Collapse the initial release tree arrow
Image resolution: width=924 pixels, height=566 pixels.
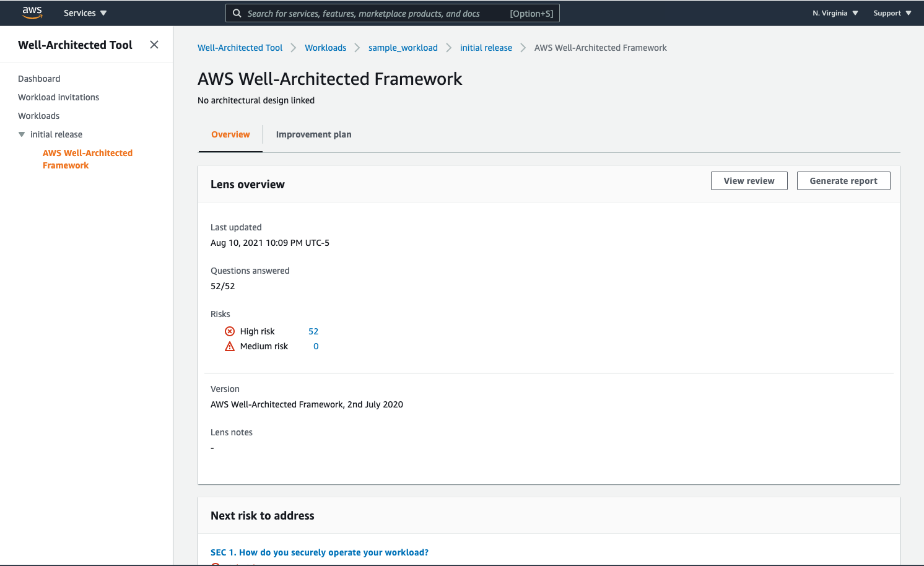22,134
